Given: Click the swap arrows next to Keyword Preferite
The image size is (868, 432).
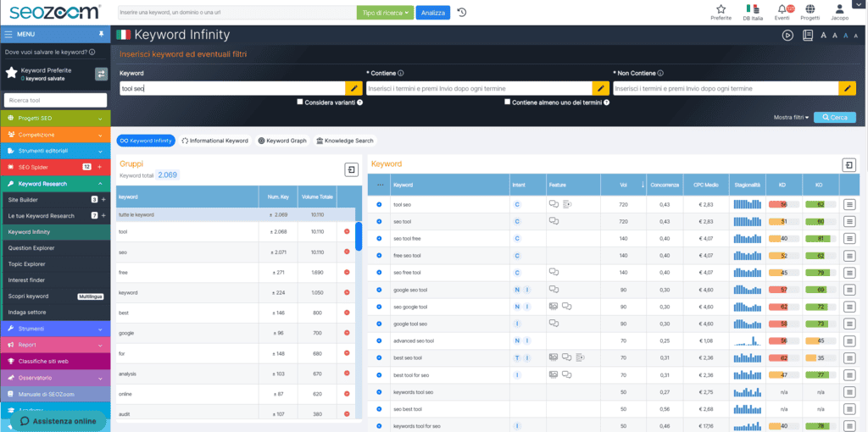Looking at the screenshot, I should tap(102, 74).
